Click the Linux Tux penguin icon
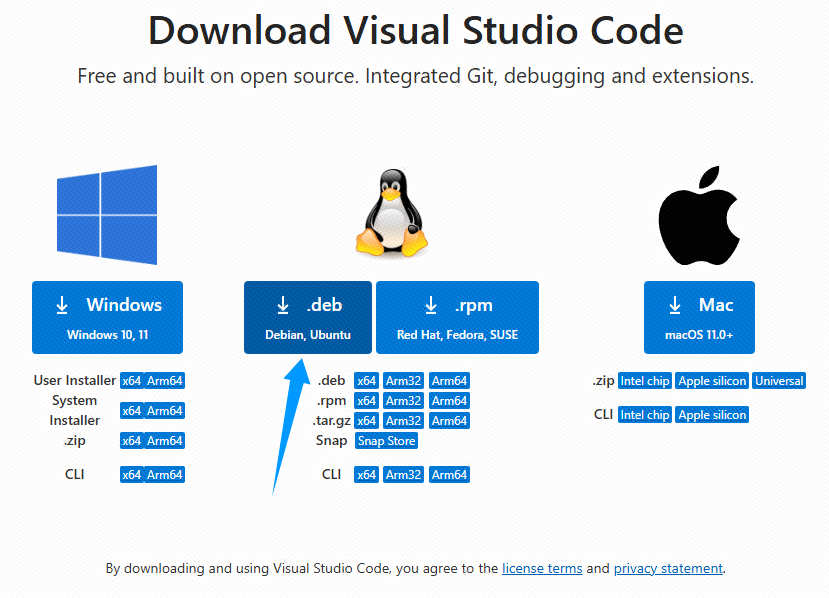829x598 pixels. tap(391, 213)
